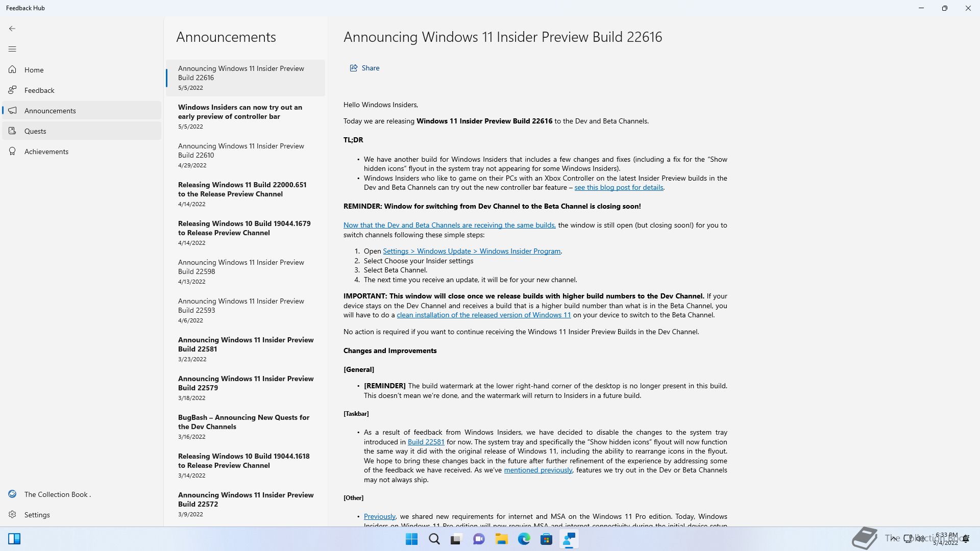
Task: Open the 'Previously' link under Other
Action: pos(379,516)
